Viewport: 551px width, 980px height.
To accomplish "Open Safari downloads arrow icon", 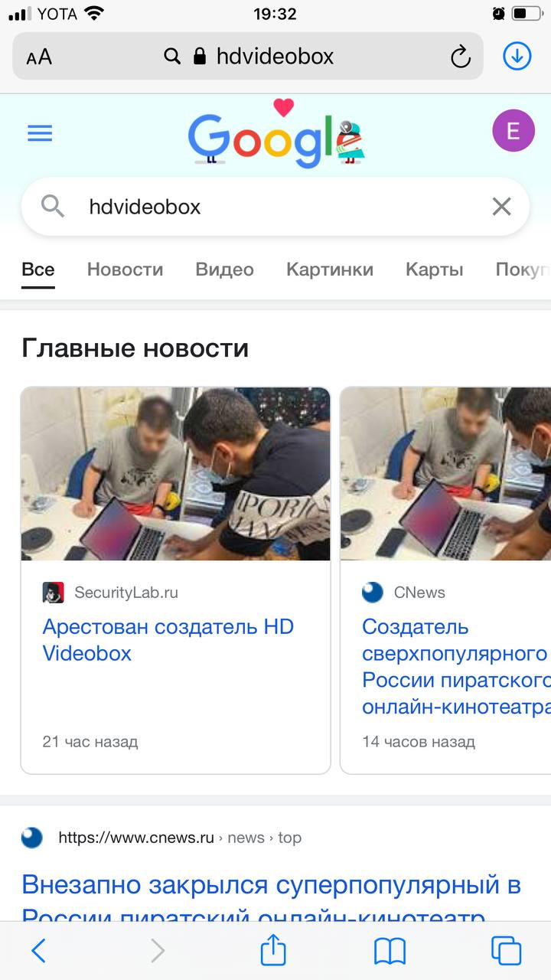I will point(517,56).
